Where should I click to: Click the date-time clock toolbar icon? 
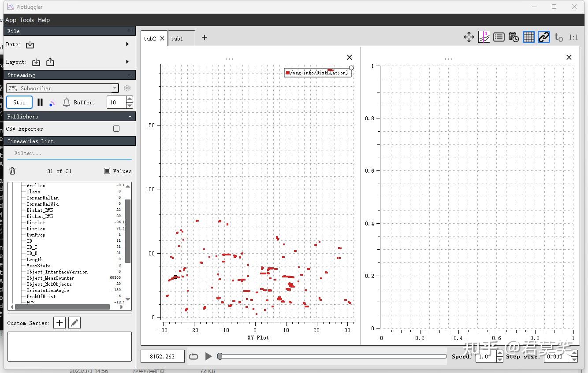(514, 37)
